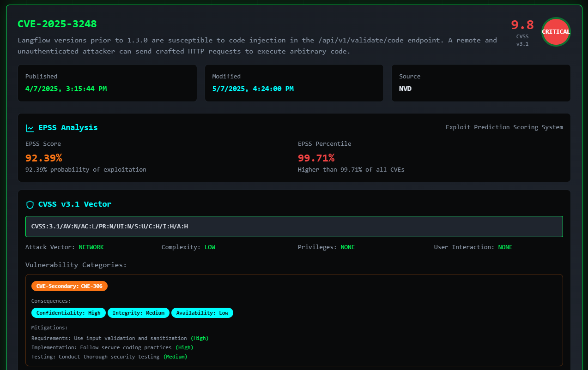Click the Availability: Low pill
This screenshot has width=588, height=370.
pyautogui.click(x=202, y=313)
